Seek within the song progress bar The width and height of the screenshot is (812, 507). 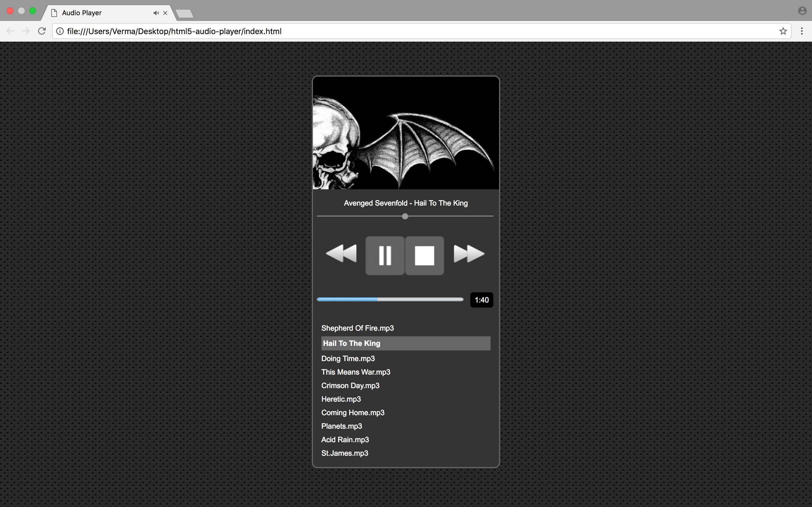390,299
